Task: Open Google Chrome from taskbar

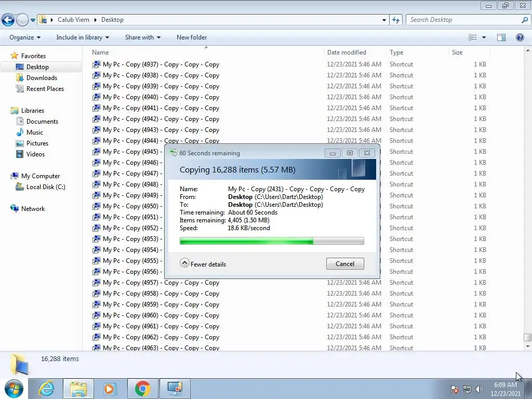Action: click(142, 389)
